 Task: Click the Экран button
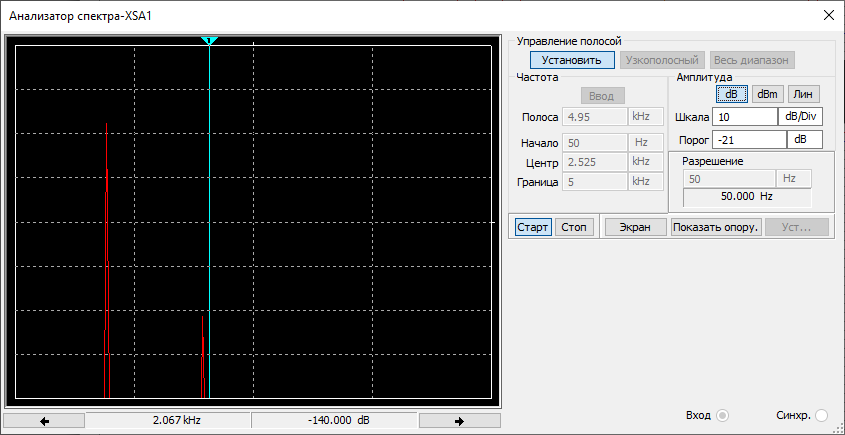click(x=635, y=227)
